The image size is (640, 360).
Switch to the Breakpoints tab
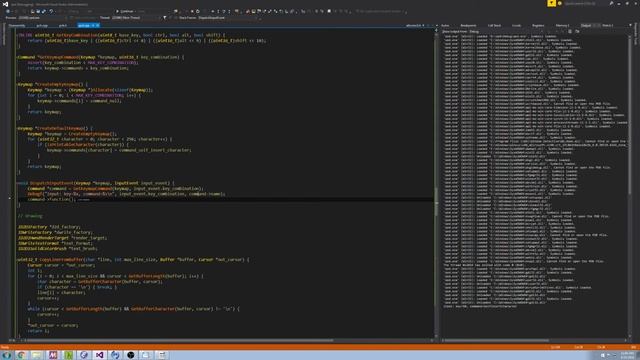(468, 25)
